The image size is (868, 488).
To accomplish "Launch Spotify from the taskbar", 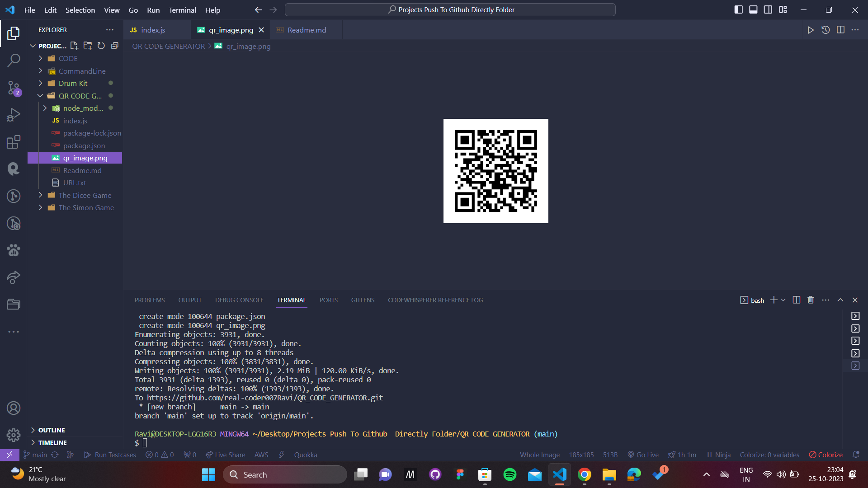I will 510,474.
